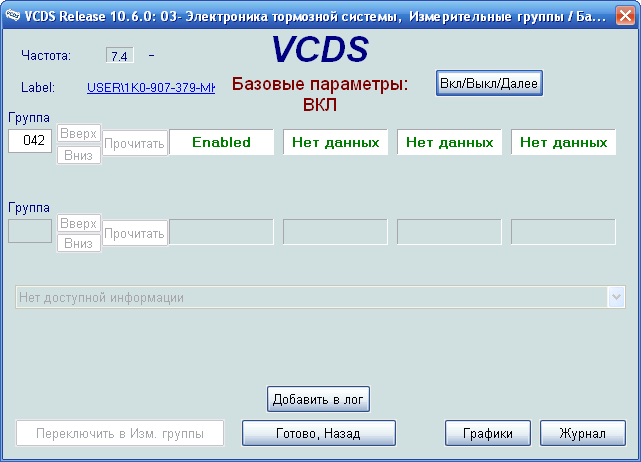Click the last Нет данных field
This screenshot has height=462, width=641.
coord(563,142)
